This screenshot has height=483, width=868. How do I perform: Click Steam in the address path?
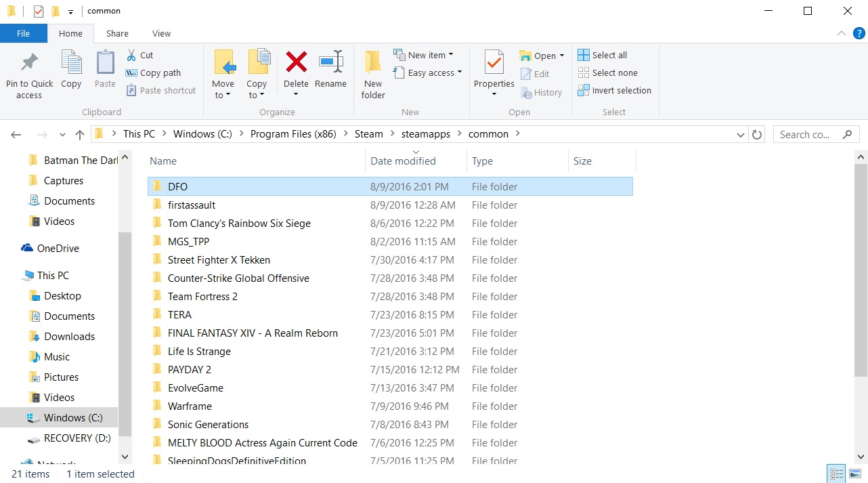[369, 134]
